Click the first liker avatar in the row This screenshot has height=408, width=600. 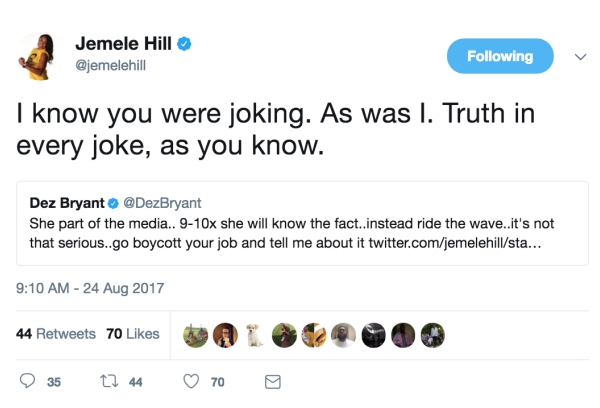pyautogui.click(x=195, y=334)
